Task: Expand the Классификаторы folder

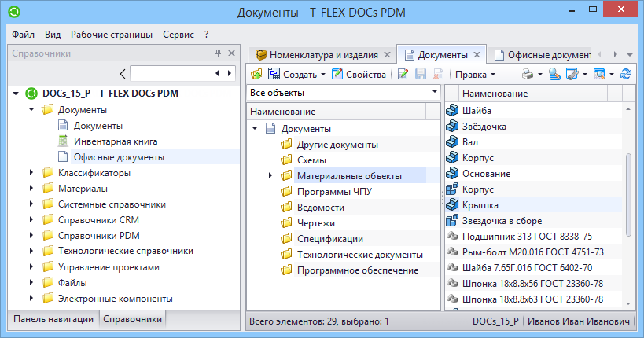Action: tap(31, 172)
